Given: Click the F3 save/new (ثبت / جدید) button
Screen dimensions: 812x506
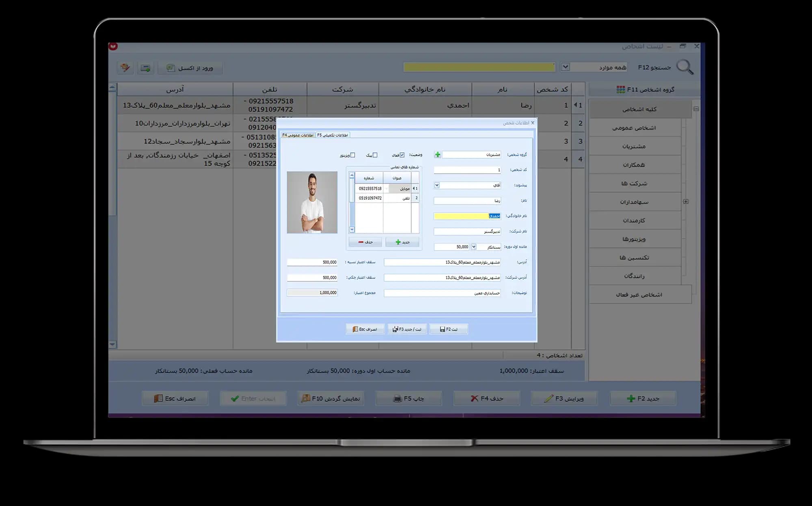Looking at the screenshot, I should pos(407,329).
